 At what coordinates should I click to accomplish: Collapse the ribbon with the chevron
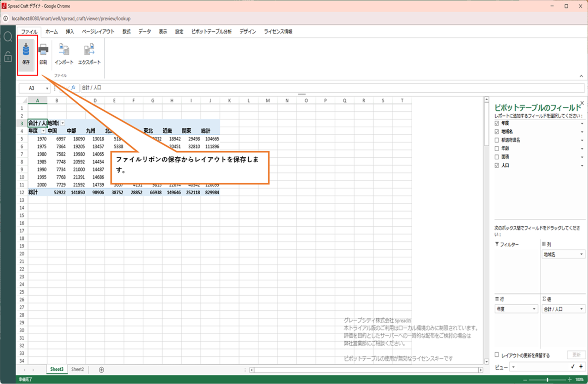click(x=581, y=76)
